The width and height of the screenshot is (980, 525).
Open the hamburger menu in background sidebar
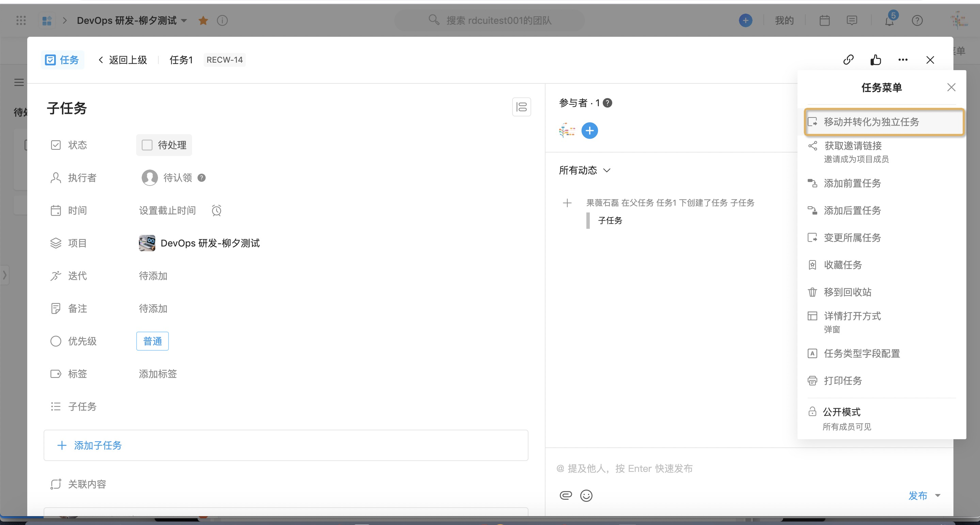click(x=19, y=82)
